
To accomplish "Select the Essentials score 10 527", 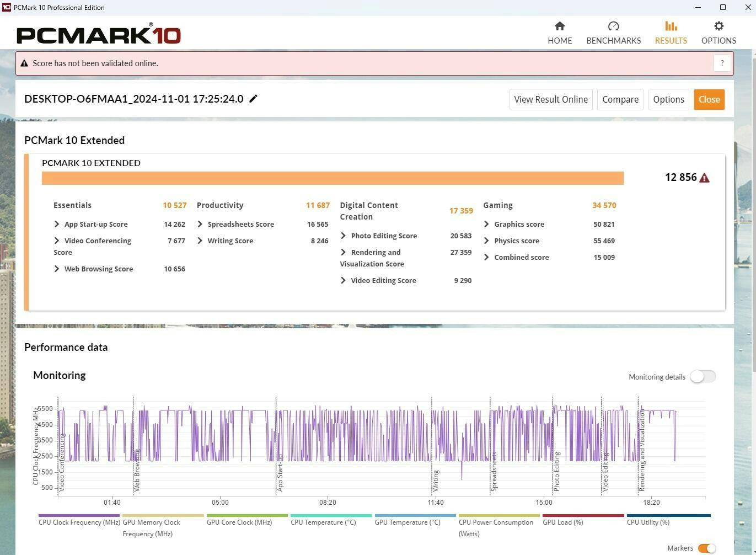I will pos(174,205).
